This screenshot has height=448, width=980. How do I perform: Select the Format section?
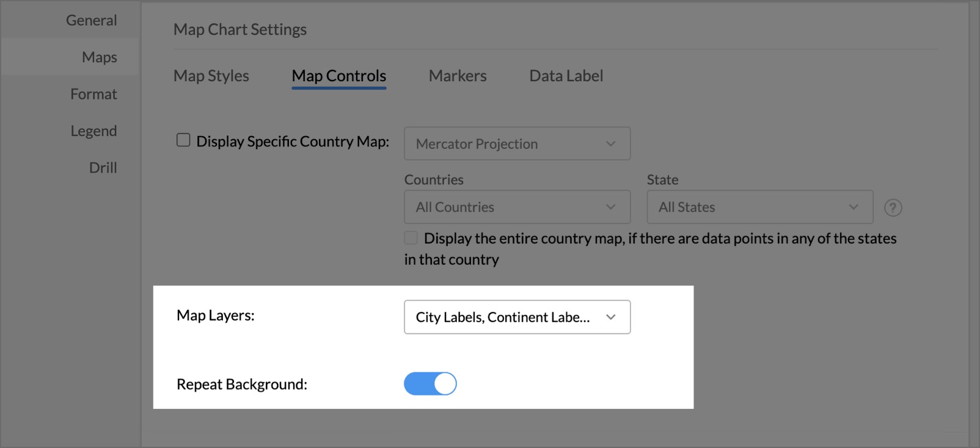pyautogui.click(x=93, y=93)
